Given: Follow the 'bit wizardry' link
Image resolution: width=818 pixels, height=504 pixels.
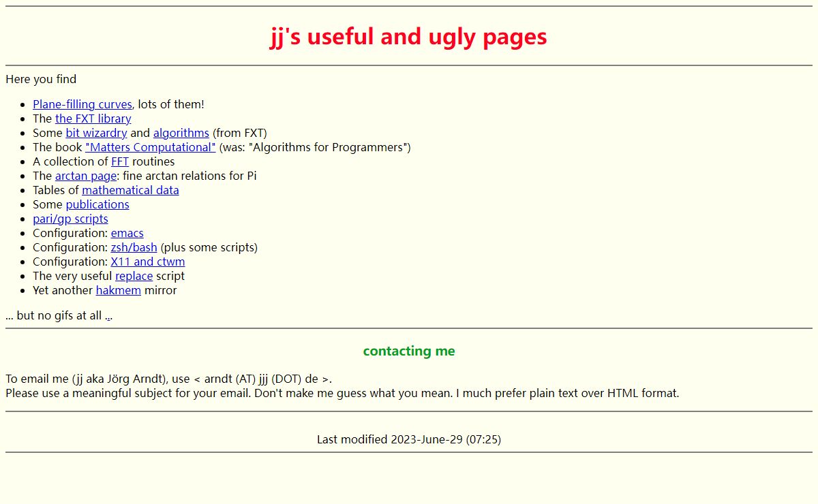Looking at the screenshot, I should click(96, 133).
